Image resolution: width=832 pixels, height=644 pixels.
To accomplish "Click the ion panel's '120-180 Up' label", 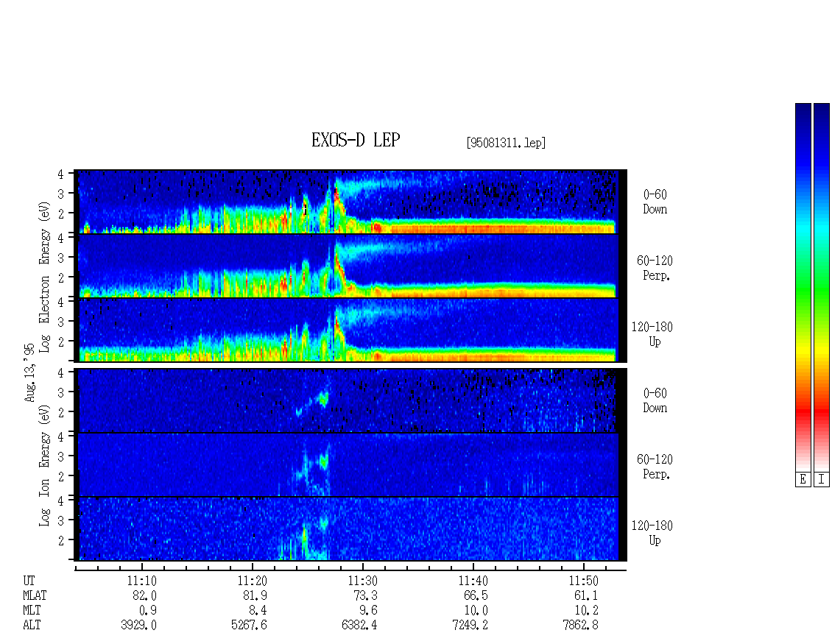I will [652, 533].
